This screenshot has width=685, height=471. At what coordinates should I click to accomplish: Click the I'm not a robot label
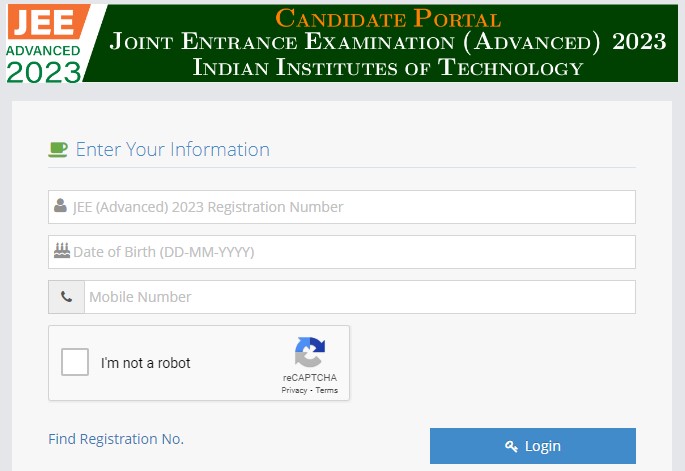coord(146,363)
